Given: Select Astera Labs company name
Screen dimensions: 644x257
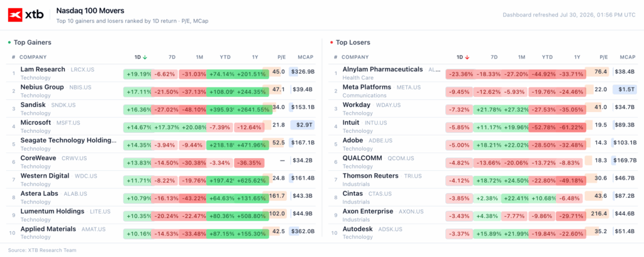Looking at the screenshot, I should [40, 193].
